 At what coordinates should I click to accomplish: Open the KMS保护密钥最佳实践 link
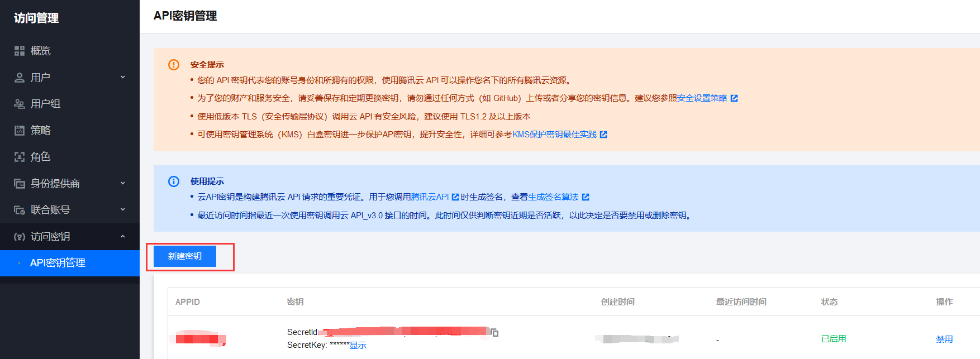554,135
